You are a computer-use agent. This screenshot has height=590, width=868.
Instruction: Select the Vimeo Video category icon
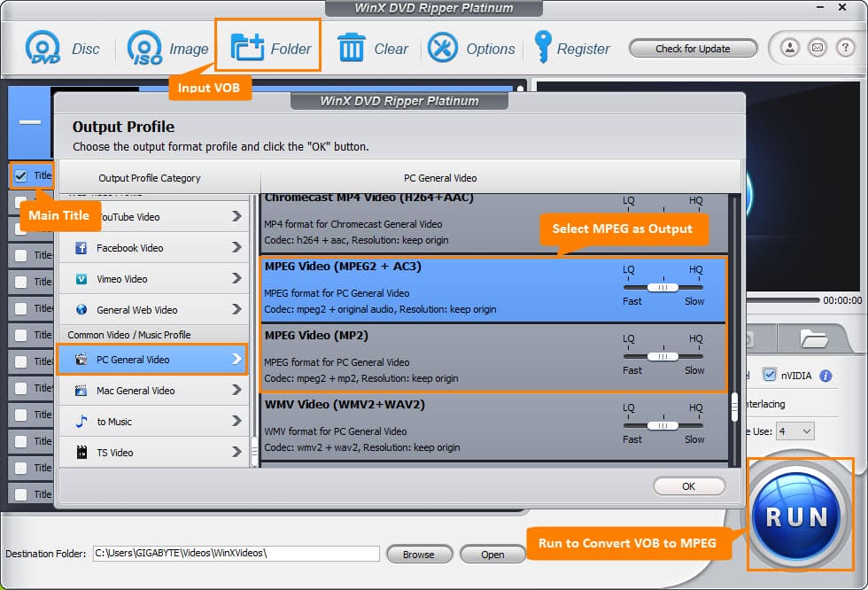pyautogui.click(x=81, y=279)
